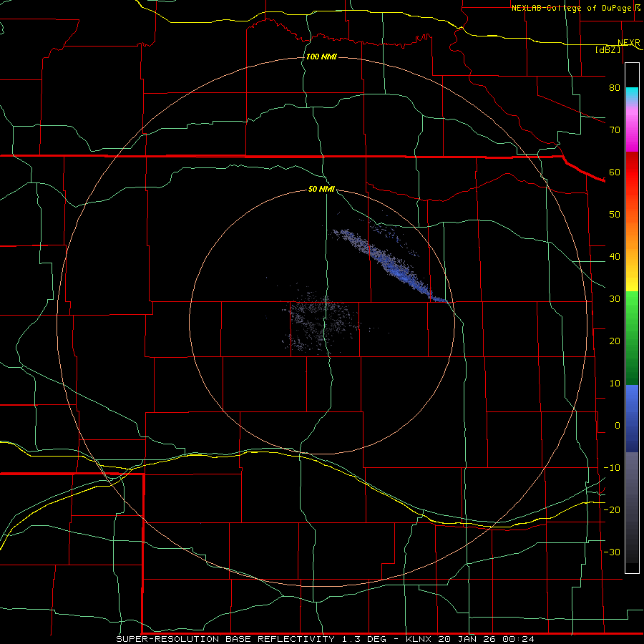Click the 0 value on the dBZ scale

point(618,426)
